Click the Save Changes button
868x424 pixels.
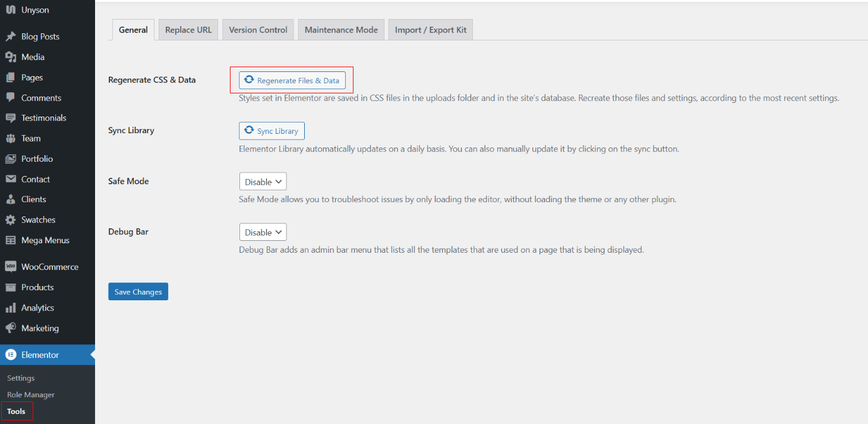coord(138,292)
